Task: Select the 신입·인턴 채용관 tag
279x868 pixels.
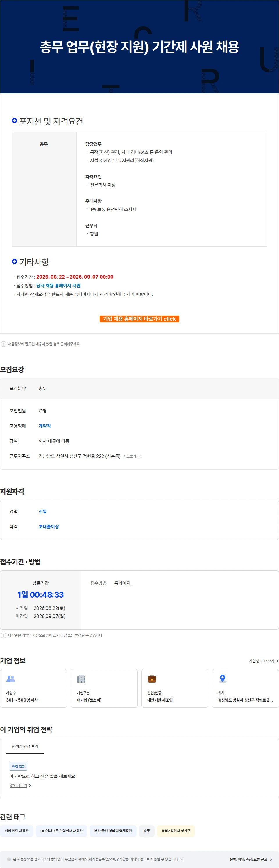Action: pyautogui.click(x=17, y=831)
